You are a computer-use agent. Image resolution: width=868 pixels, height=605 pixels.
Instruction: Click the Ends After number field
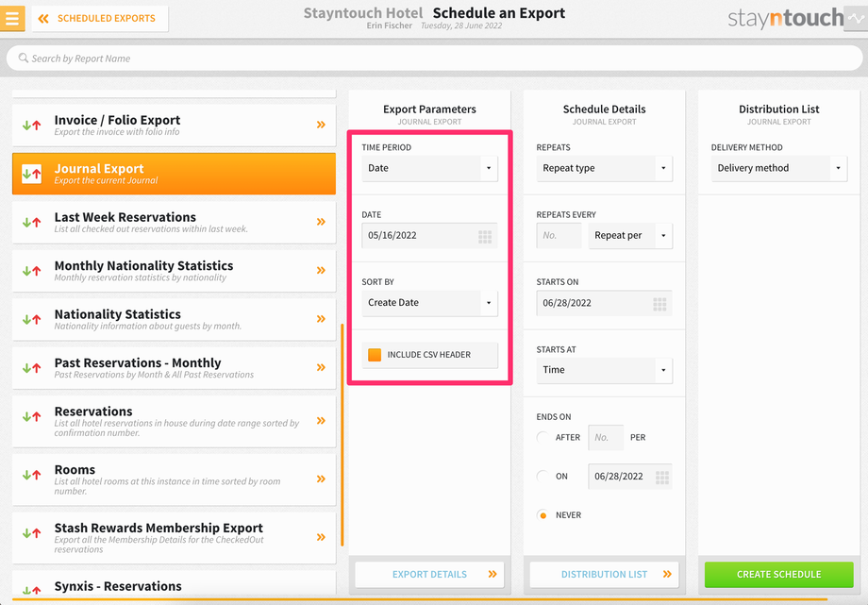[606, 437]
